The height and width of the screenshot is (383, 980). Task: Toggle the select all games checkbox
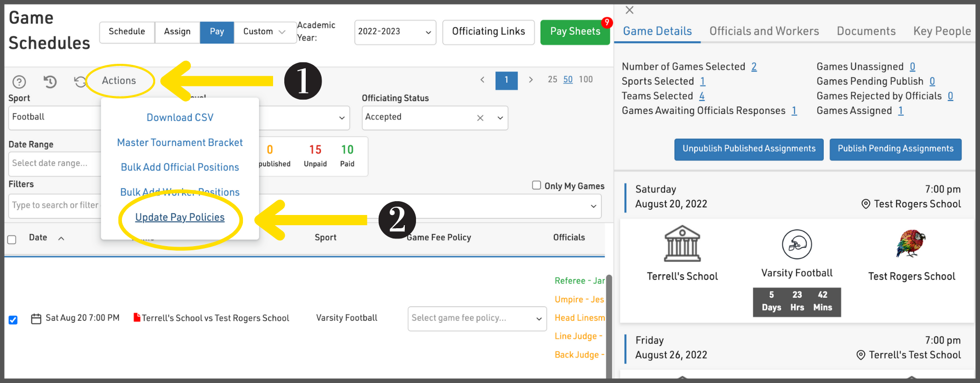12,240
